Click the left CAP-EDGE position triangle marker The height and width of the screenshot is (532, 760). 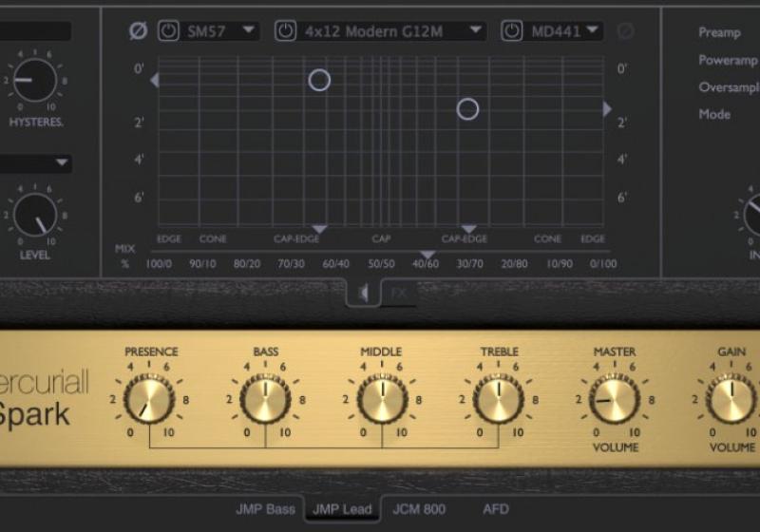point(319,229)
